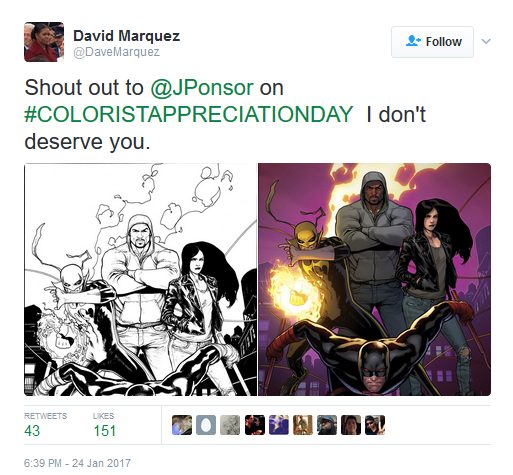
Task: Open the fourth liker avatar
Action: [255, 425]
